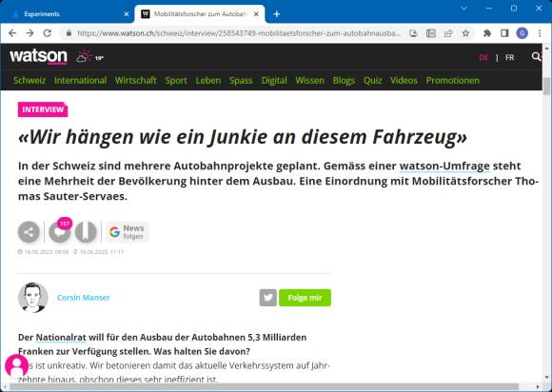Follow the Nationalrat link

[61, 337]
